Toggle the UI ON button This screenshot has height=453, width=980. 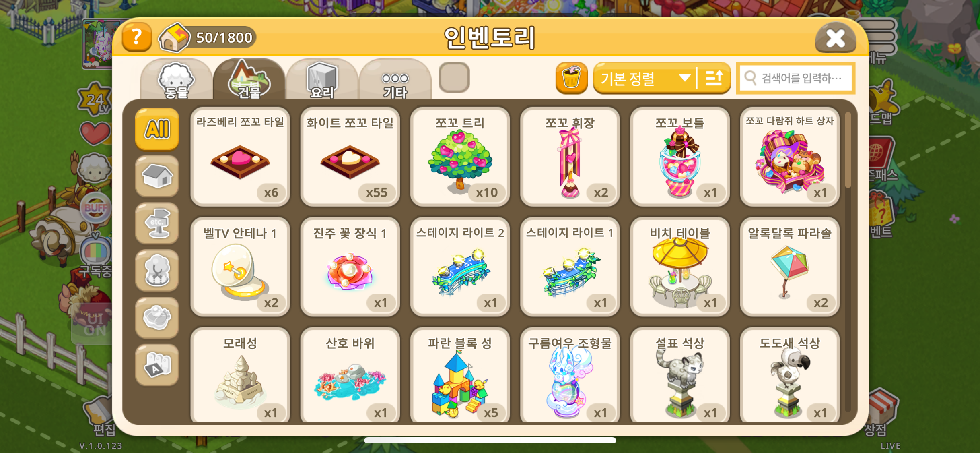(95, 325)
